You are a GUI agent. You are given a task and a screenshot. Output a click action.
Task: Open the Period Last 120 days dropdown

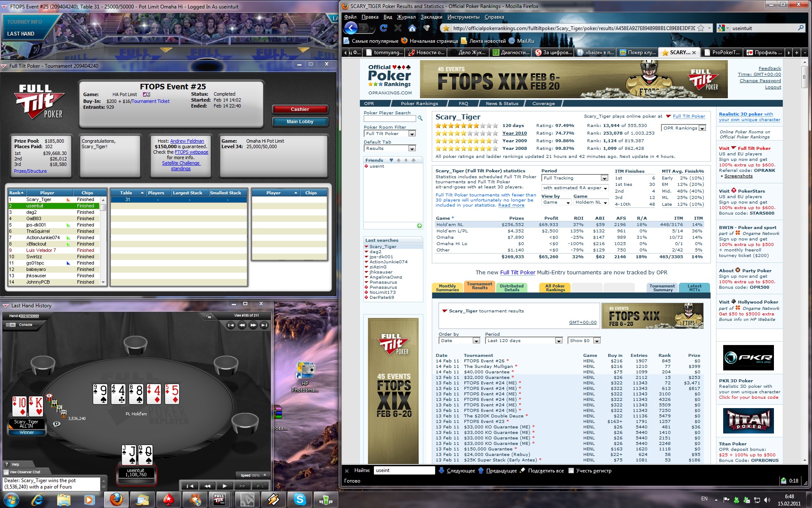[x=559, y=341]
